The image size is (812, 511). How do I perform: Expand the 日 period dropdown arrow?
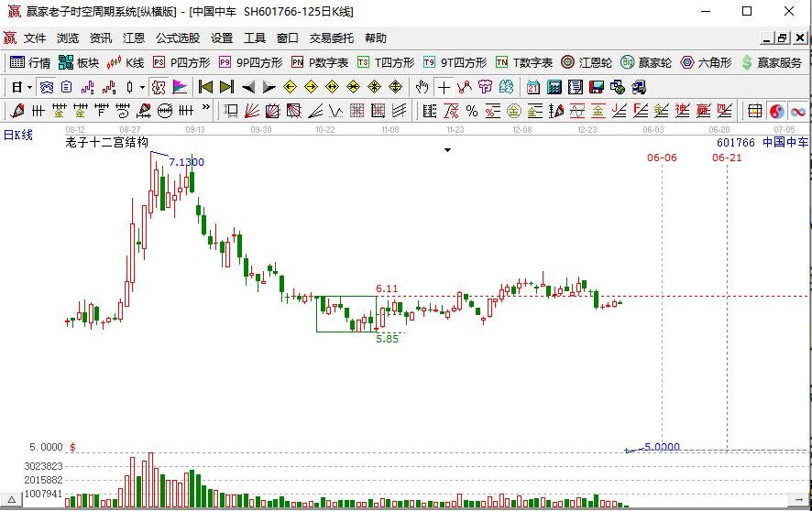pos(29,87)
